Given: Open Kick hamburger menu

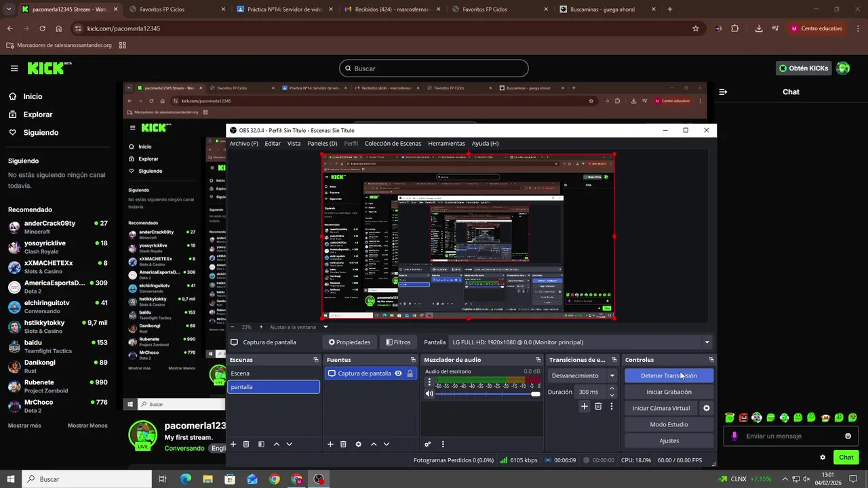Looking at the screenshot, I should click(x=14, y=68).
